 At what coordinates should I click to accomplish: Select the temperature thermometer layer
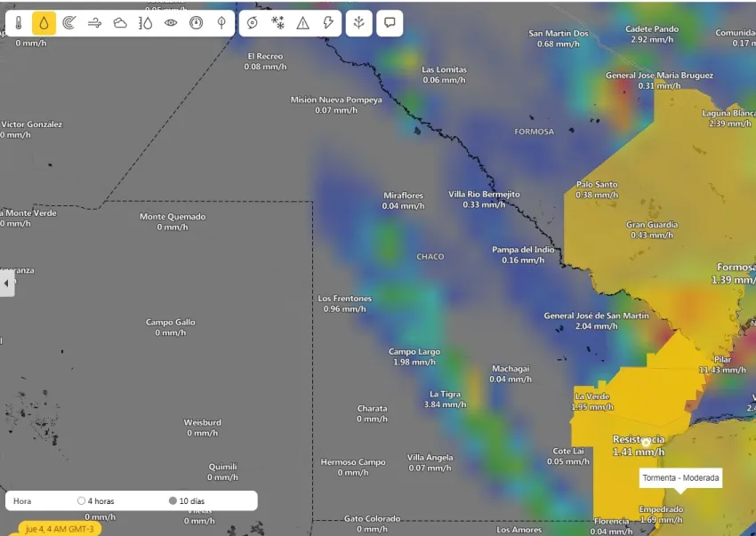(x=19, y=23)
